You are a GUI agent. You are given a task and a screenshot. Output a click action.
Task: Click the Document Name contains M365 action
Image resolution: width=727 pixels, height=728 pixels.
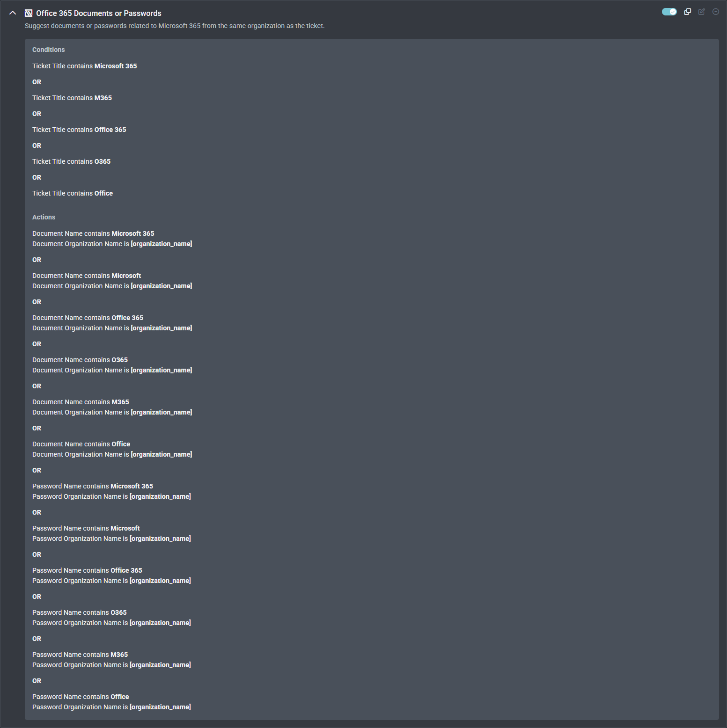pyautogui.click(x=81, y=402)
